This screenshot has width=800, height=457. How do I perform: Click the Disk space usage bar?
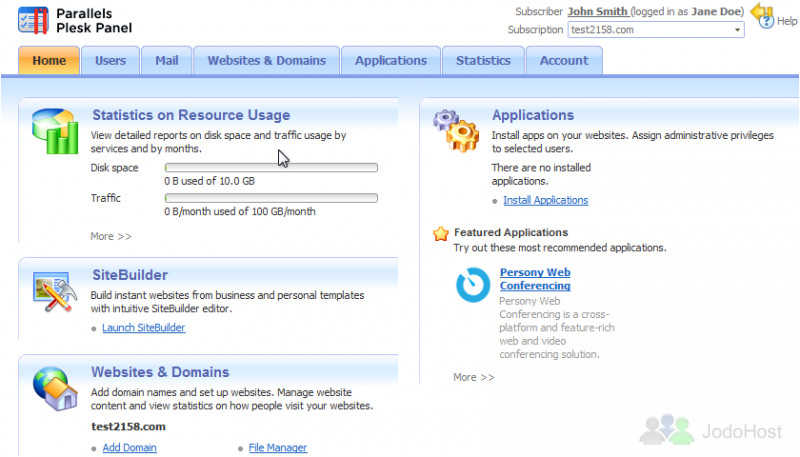point(271,167)
